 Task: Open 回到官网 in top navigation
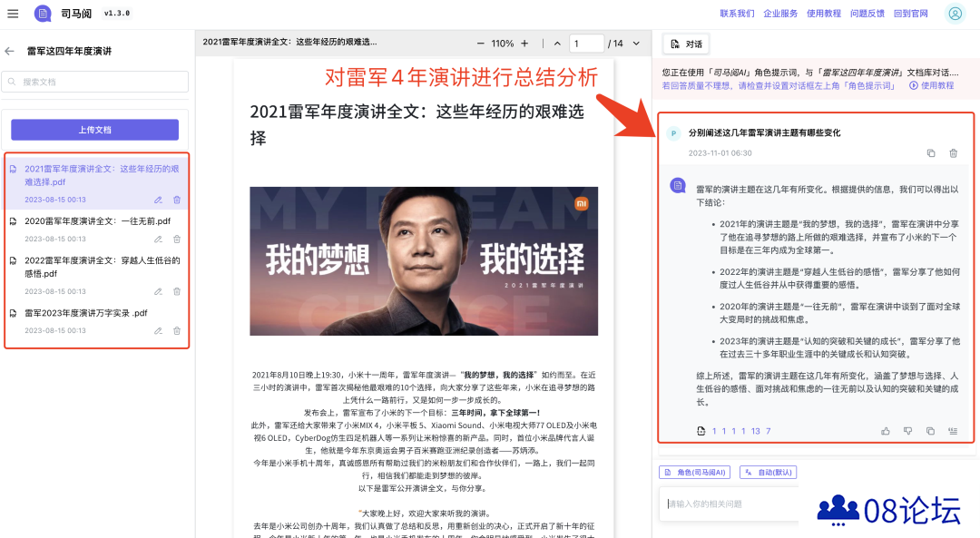pyautogui.click(x=911, y=13)
